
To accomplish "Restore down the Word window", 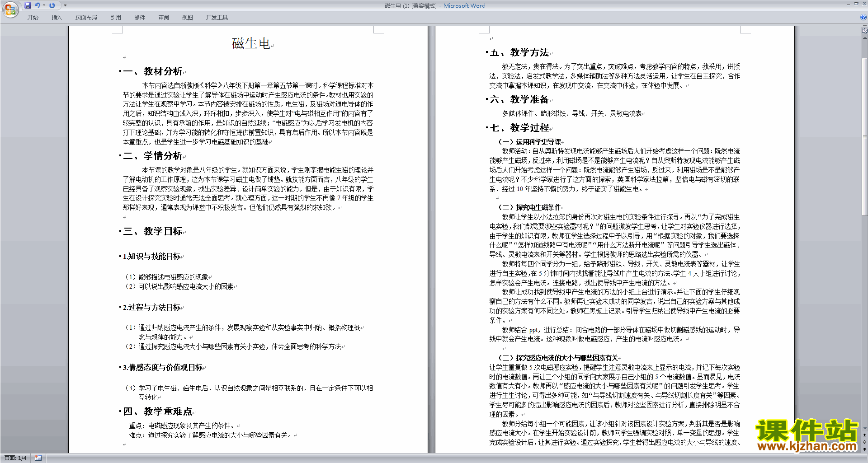I will (x=856, y=4).
